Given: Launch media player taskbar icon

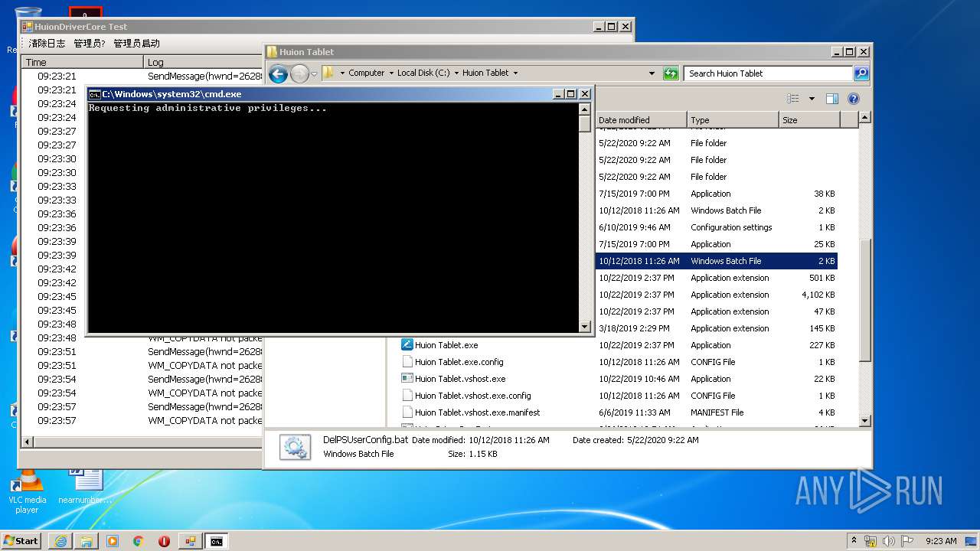Looking at the screenshot, I should tap(113, 541).
